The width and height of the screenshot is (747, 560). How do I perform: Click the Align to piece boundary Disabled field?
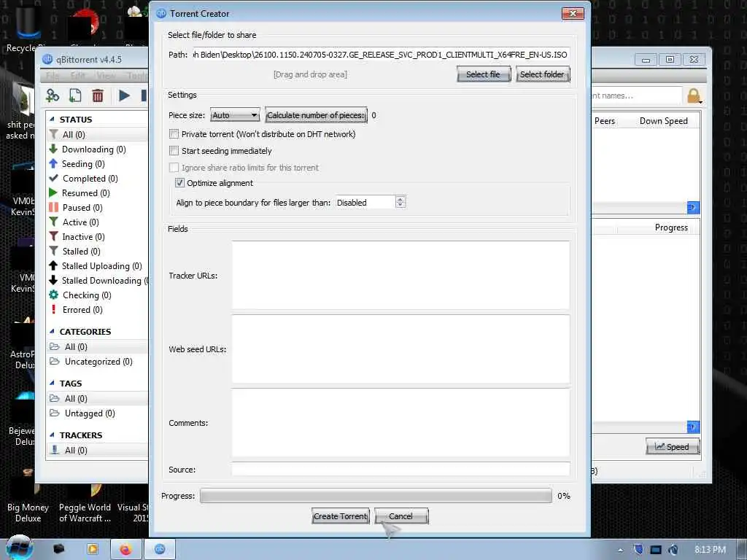tap(365, 203)
